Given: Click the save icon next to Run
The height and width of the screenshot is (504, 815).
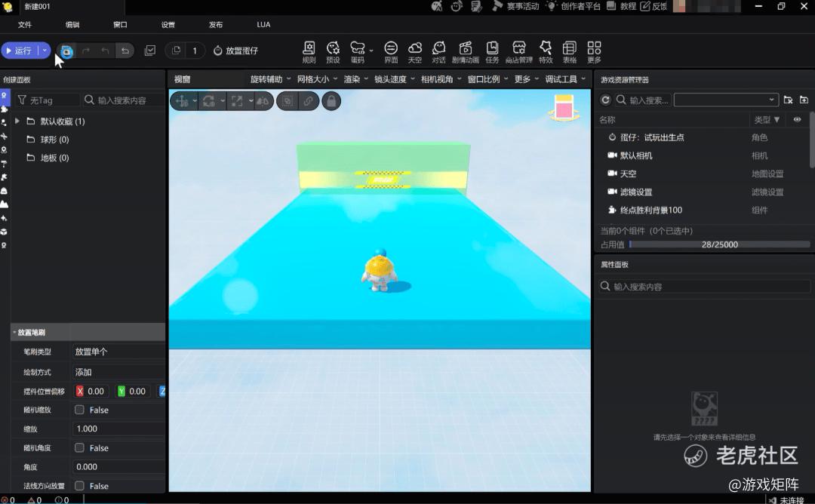Looking at the screenshot, I should pos(66,51).
